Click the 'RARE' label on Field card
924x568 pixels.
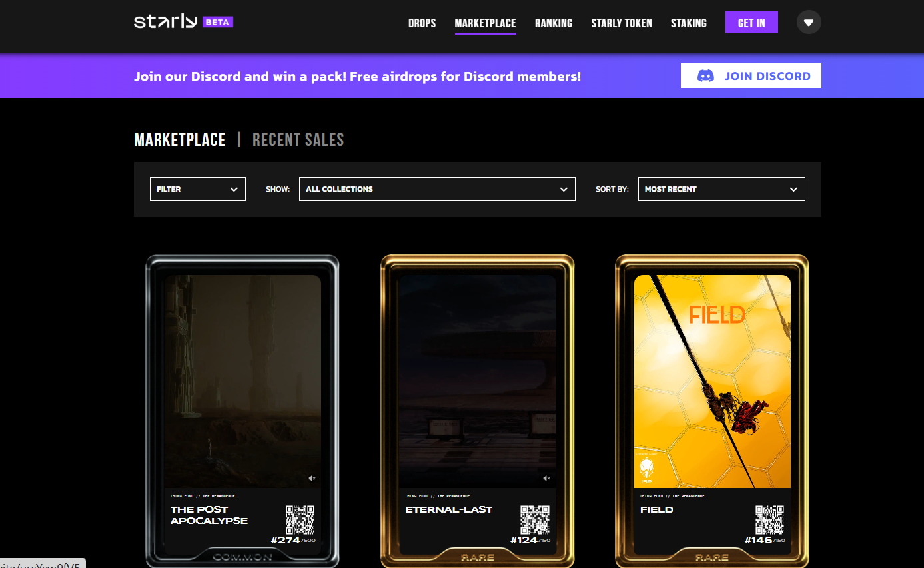pyautogui.click(x=712, y=557)
